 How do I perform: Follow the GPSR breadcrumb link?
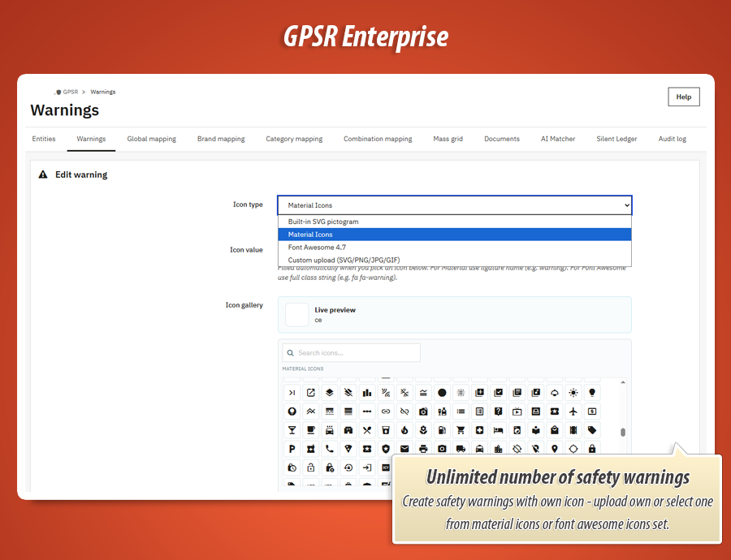click(71, 92)
